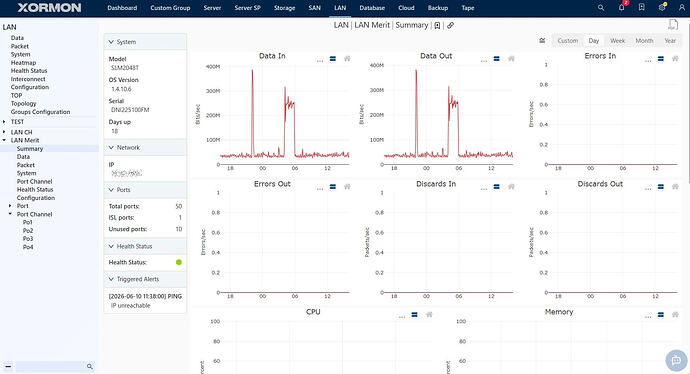Click the green Health Status indicator
Image resolution: width=690 pixels, height=374 pixels.
(179, 262)
